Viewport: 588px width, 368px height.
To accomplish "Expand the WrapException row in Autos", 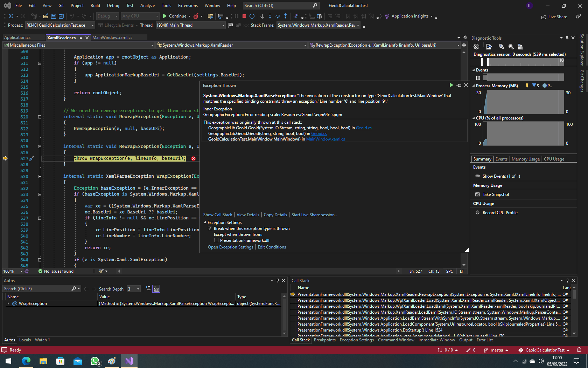I will [x=8, y=304].
